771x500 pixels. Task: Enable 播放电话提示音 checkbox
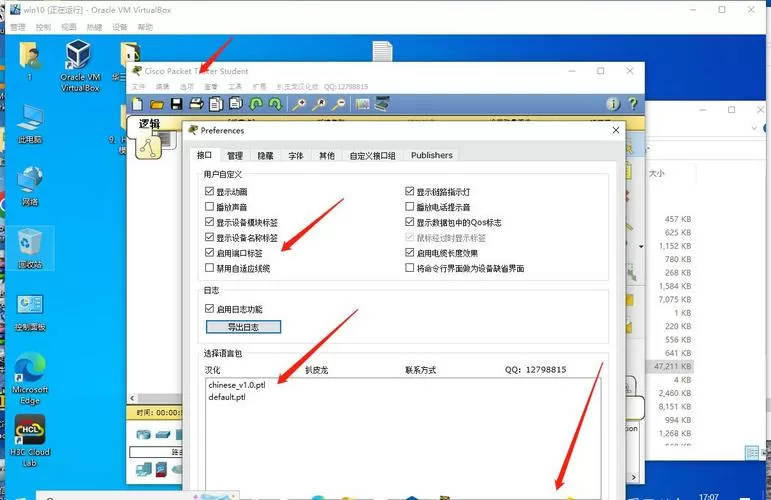click(410, 206)
